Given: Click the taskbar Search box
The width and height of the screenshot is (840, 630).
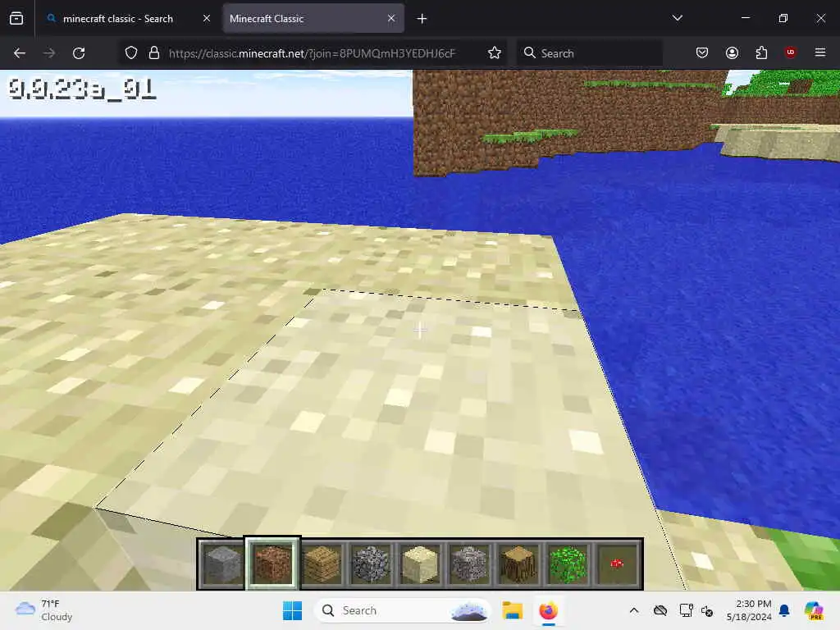Looking at the screenshot, I should coord(403,610).
